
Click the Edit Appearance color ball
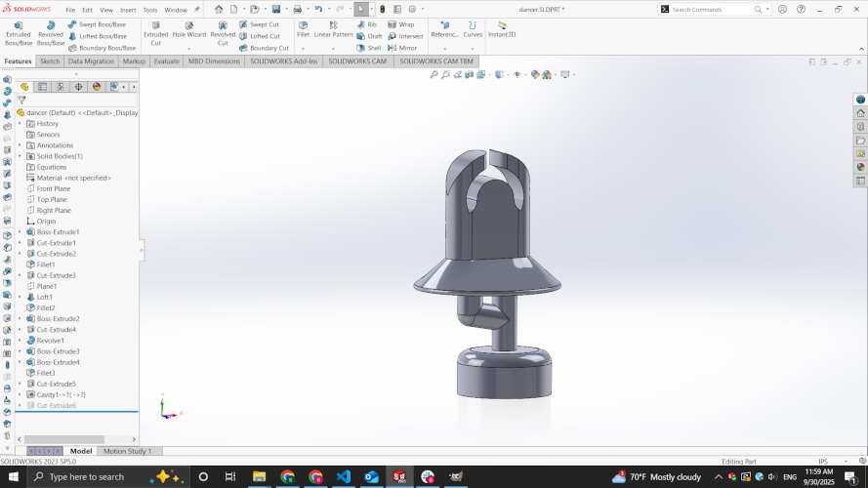tap(535, 74)
